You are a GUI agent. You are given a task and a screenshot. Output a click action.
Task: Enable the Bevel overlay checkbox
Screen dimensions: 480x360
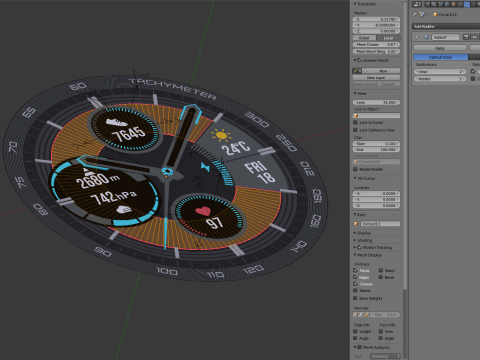[381, 277]
